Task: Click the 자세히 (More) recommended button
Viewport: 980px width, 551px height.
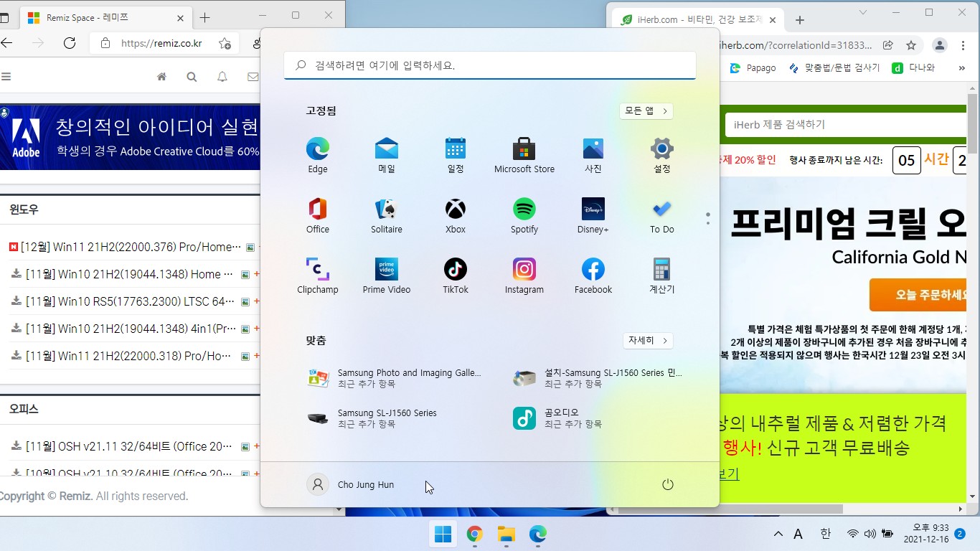Action: click(649, 341)
